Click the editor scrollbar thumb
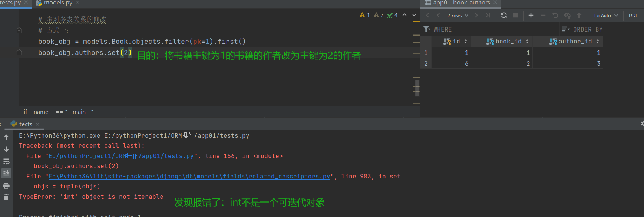 [417, 88]
